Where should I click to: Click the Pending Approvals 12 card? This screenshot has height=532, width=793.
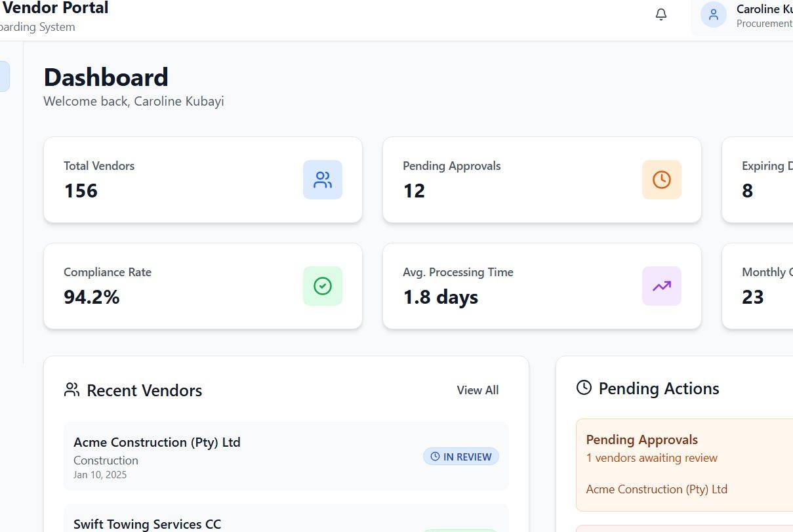tap(542, 180)
